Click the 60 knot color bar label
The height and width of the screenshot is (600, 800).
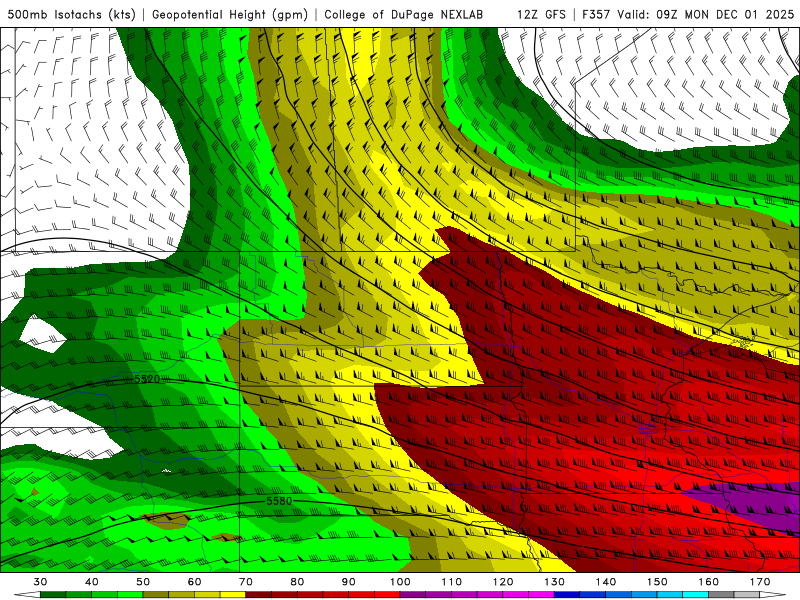pos(194,582)
